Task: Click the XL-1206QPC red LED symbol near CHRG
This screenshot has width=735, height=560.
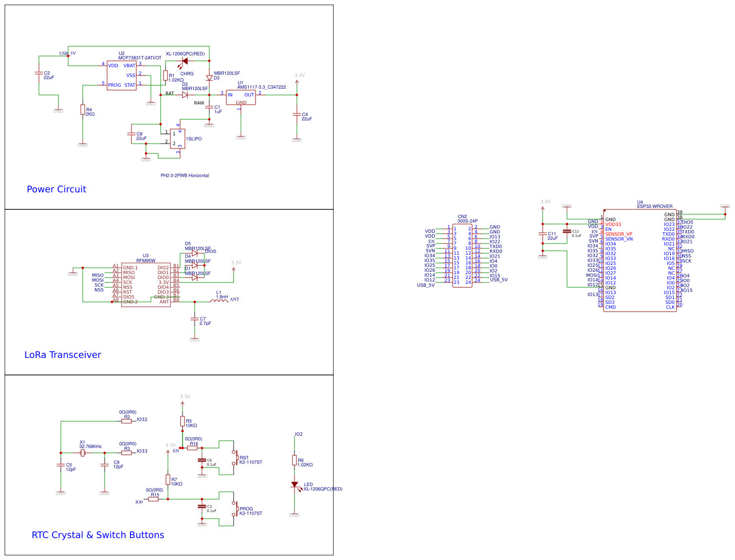Action: tap(185, 61)
